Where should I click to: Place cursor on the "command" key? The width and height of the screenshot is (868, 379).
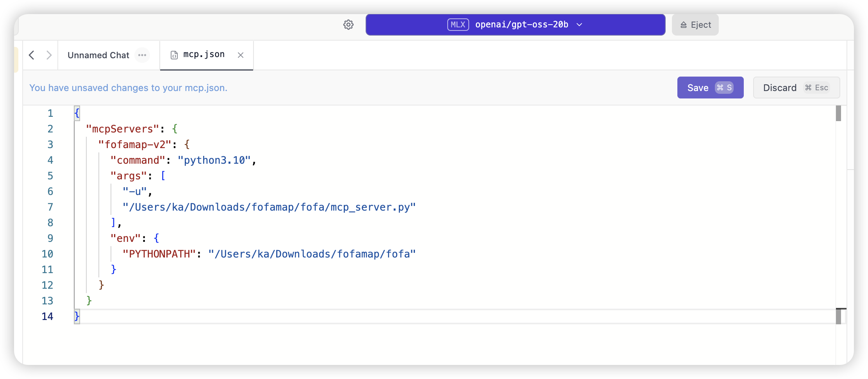(138, 160)
